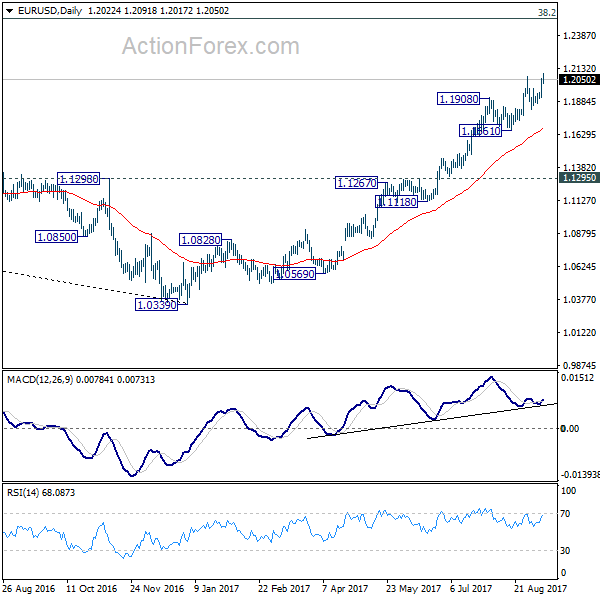This screenshot has width=600, height=600.
Task: Select the MACD -0.013938 scale value
Action: (x=580, y=475)
